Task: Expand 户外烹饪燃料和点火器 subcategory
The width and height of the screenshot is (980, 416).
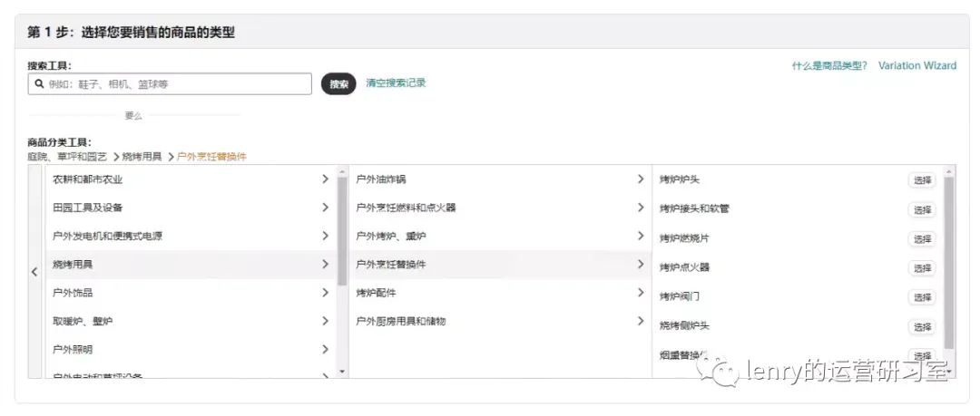Action: 641,208
